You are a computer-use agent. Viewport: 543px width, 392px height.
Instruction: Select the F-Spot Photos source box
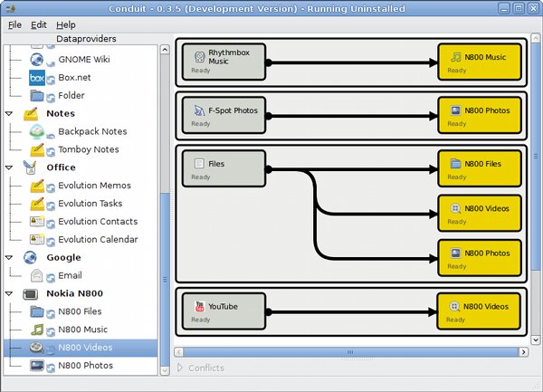tap(224, 115)
